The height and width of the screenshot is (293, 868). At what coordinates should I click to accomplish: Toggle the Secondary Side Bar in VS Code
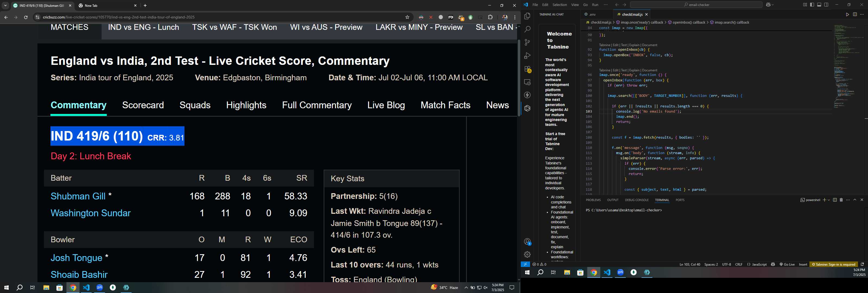click(826, 5)
